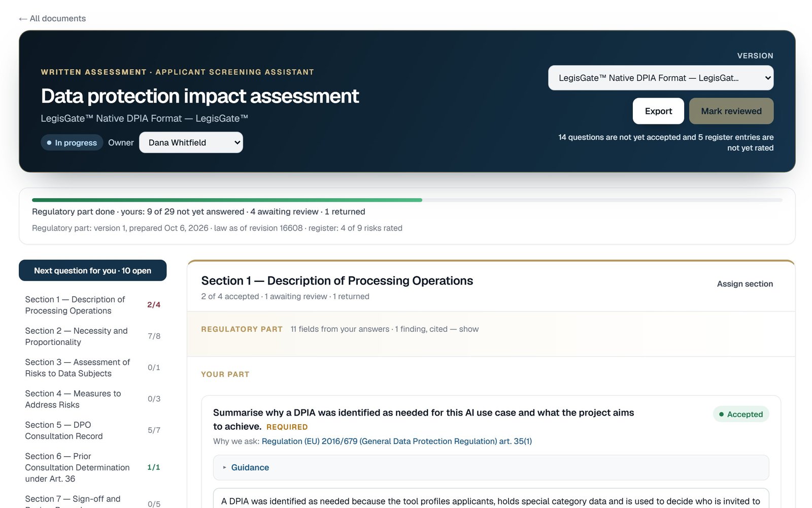Click Mark reviewed button
The height and width of the screenshot is (508, 812).
click(x=731, y=111)
